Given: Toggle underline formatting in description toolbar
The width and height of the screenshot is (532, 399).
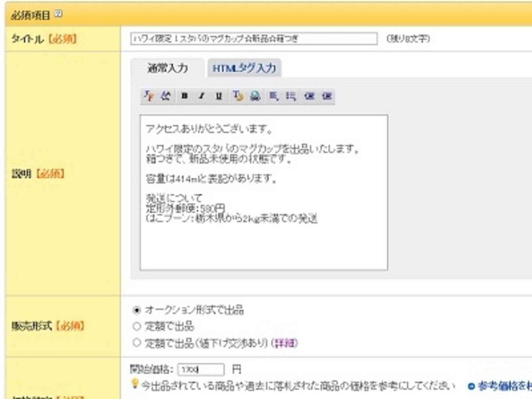Looking at the screenshot, I should (219, 96).
